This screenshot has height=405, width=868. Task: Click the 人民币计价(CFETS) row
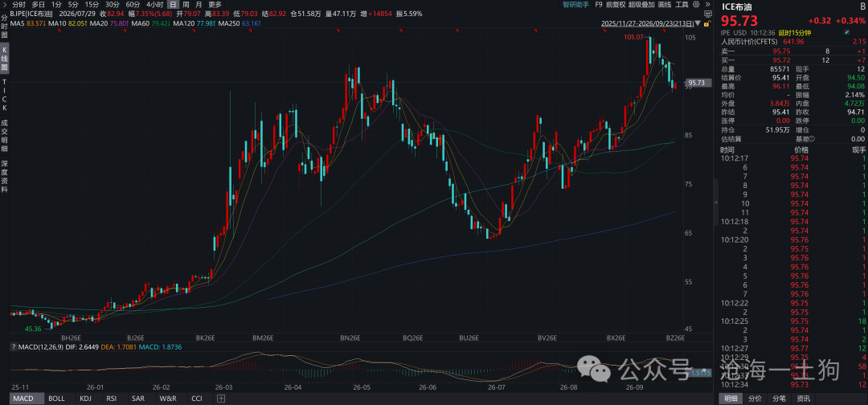coord(793,42)
